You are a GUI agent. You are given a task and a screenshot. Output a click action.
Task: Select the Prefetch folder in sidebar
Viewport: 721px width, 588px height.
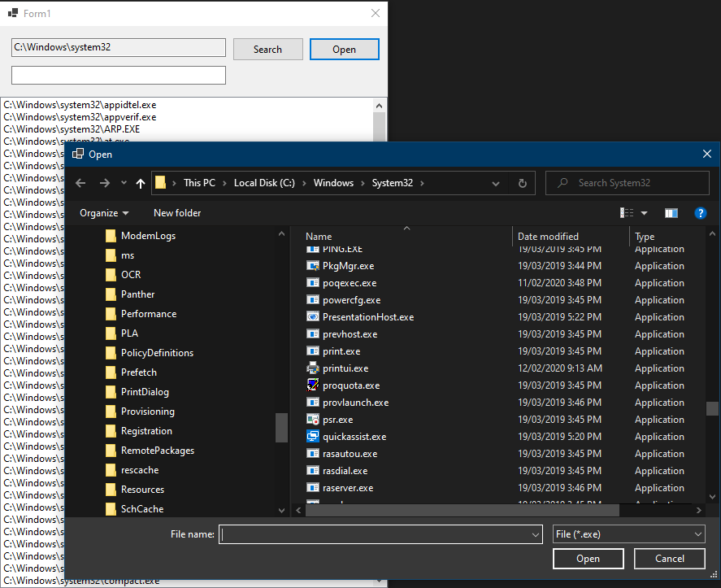(x=140, y=372)
